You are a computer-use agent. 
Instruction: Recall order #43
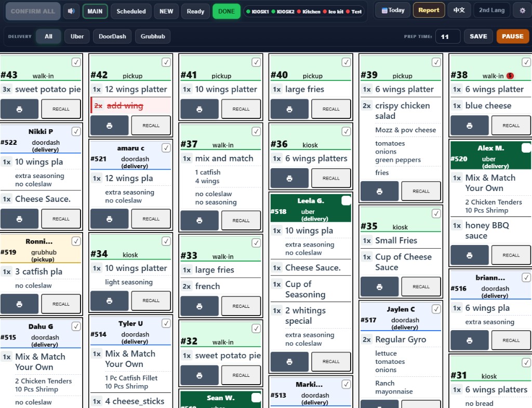[61, 109]
